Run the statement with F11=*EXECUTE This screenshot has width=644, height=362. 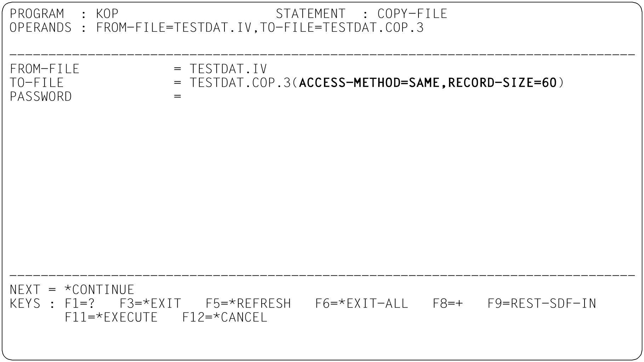click(x=111, y=317)
